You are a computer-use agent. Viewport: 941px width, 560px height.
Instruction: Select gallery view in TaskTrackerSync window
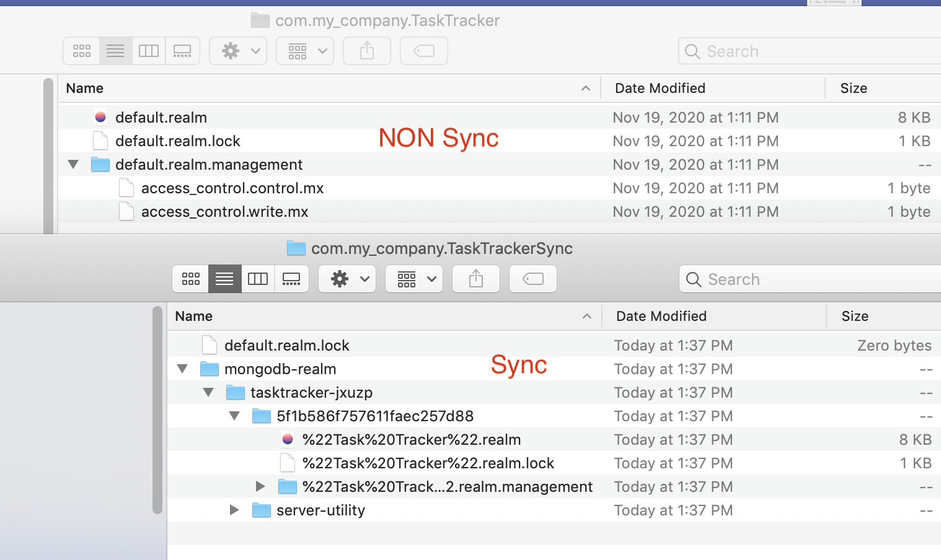291,279
